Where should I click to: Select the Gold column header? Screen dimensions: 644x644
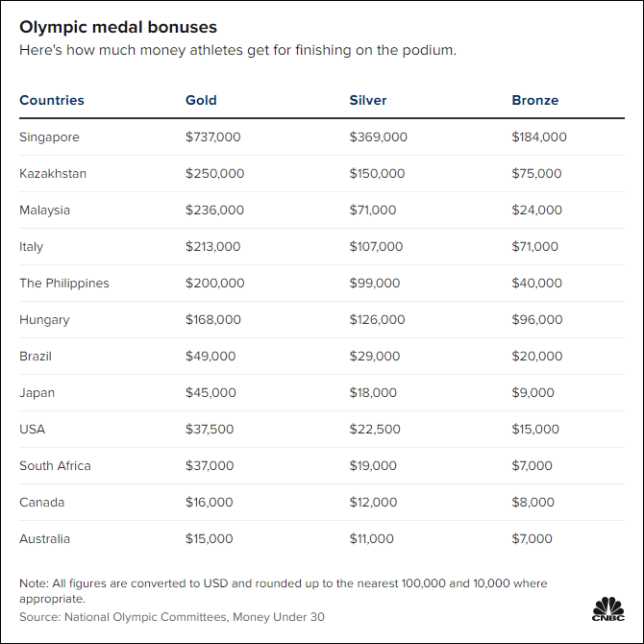tap(201, 100)
